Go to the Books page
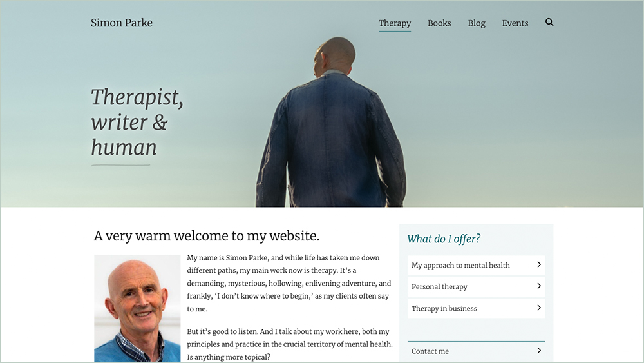 coord(439,23)
